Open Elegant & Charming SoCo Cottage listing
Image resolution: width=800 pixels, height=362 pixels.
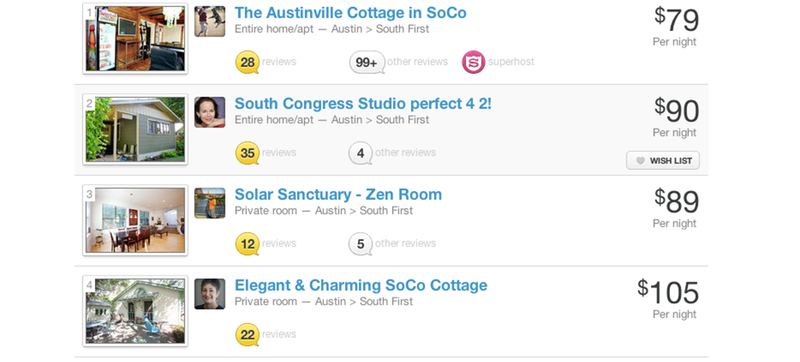[361, 285]
